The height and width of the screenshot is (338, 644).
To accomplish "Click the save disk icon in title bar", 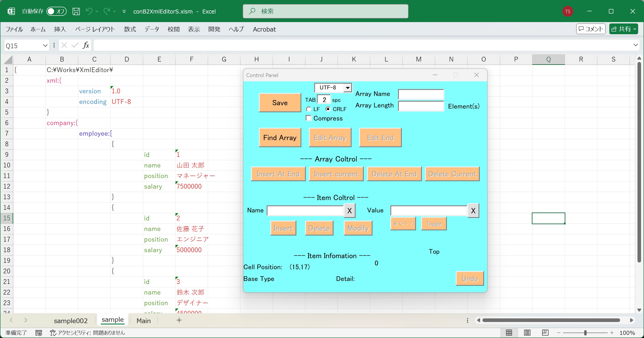I will tap(76, 11).
